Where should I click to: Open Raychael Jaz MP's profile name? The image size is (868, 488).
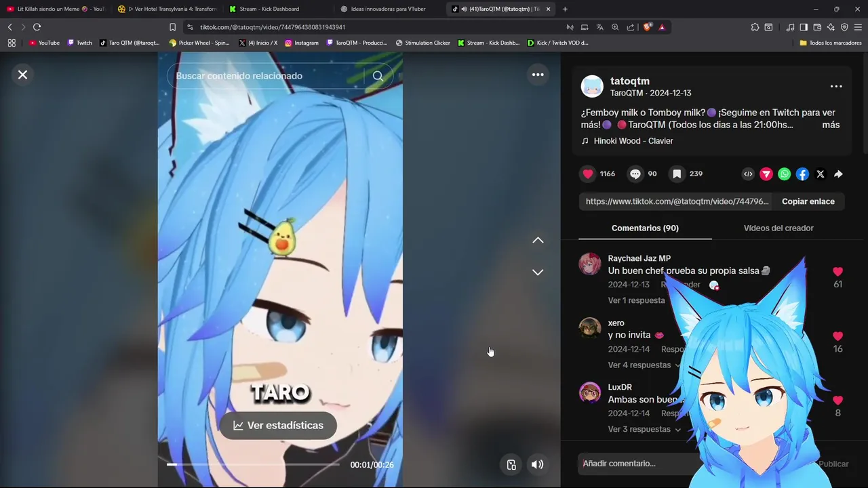(x=639, y=258)
